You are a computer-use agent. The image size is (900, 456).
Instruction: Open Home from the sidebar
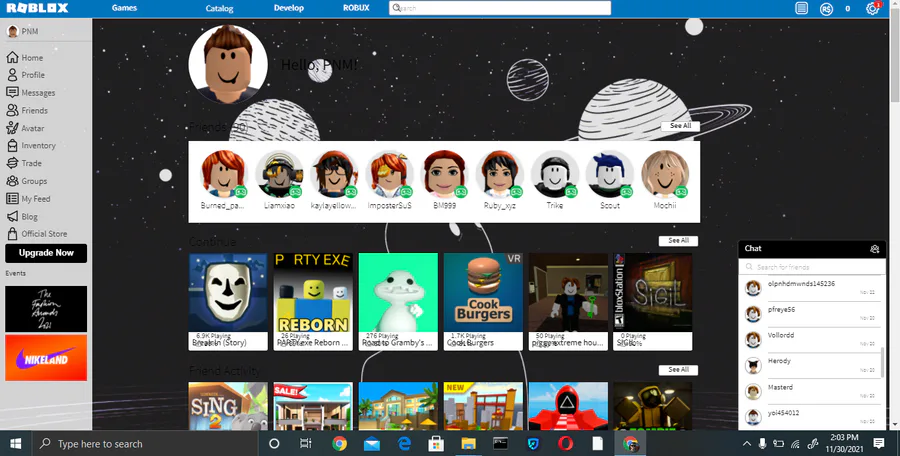pos(25,57)
